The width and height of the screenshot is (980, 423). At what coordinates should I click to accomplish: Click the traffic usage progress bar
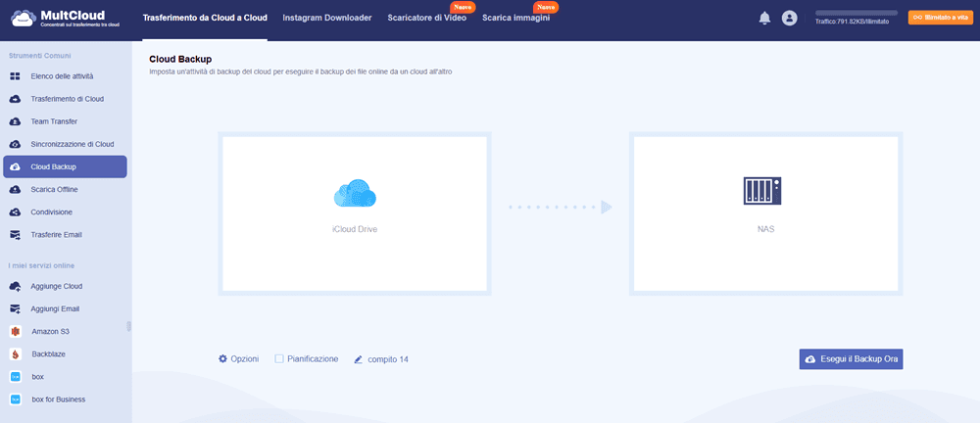pyautogui.click(x=857, y=13)
